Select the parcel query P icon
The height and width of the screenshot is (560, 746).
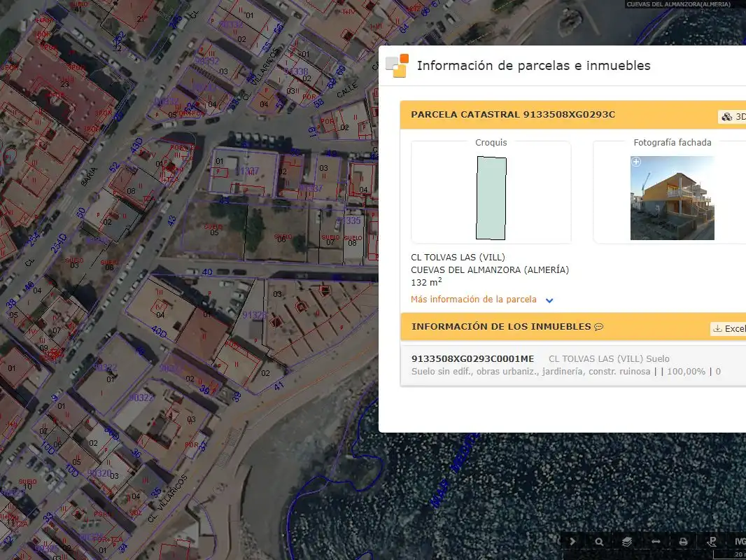[712, 541]
